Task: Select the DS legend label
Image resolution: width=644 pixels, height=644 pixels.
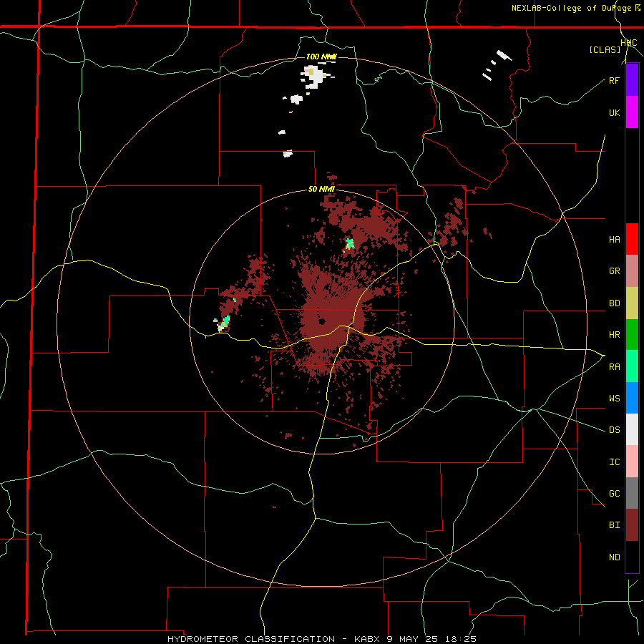Action: point(614,430)
